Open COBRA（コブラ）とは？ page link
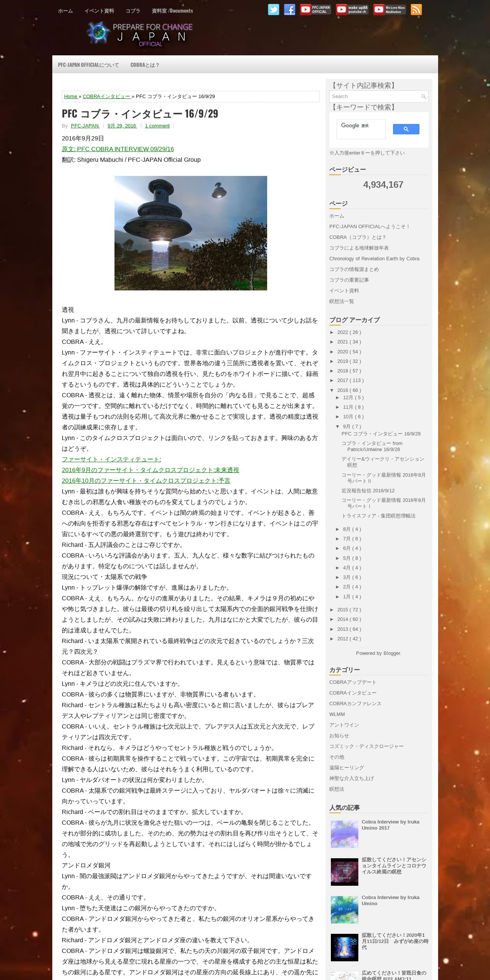 click(x=358, y=237)
